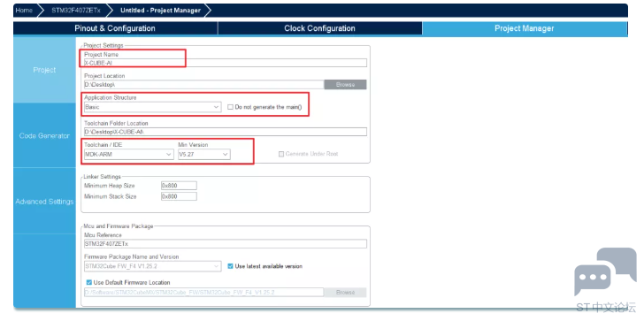
Task: Open the Firmware Package Name and Version dropdown
Action: coord(152,266)
